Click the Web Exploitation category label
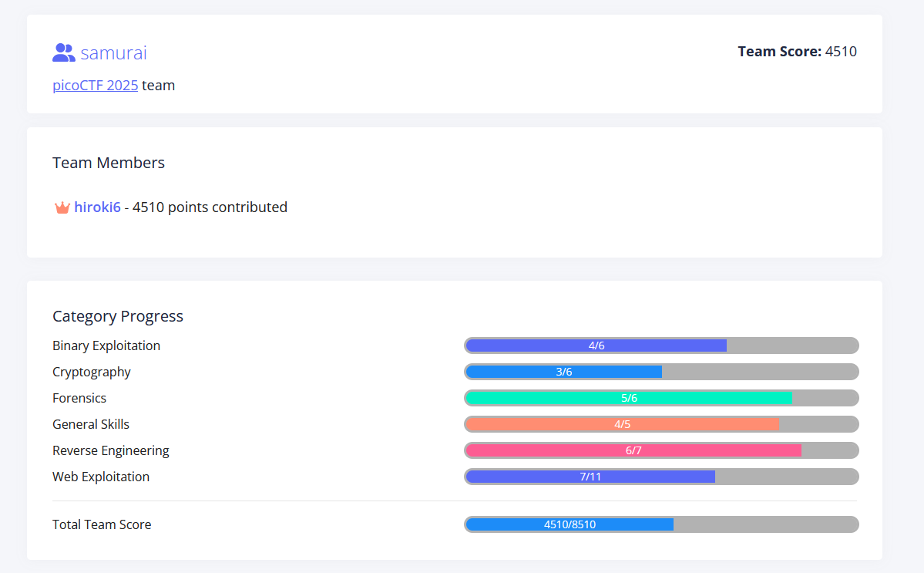The width and height of the screenshot is (924, 573). coord(101,477)
